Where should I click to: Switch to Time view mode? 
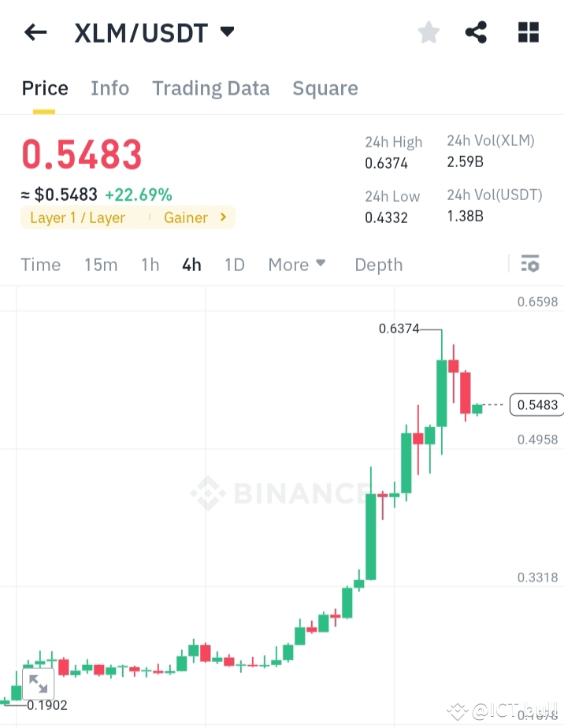click(40, 265)
